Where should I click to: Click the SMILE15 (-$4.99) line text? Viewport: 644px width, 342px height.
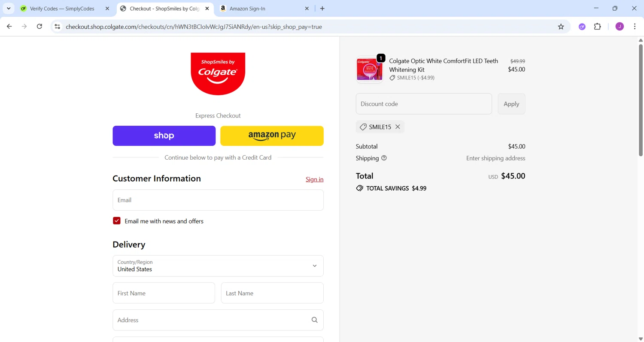point(416,78)
